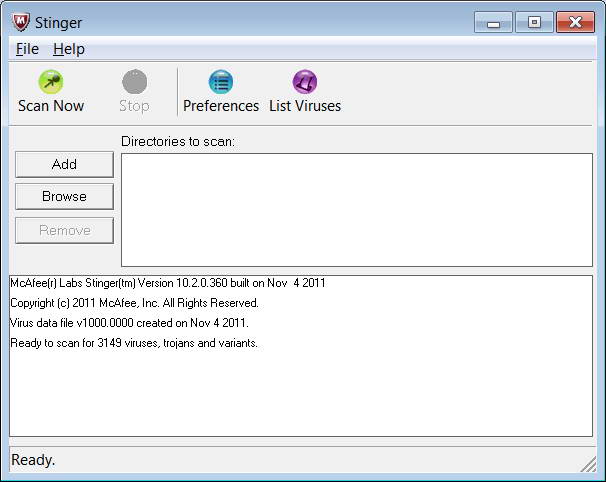Click inside the Directories to scan list box

tap(357, 210)
